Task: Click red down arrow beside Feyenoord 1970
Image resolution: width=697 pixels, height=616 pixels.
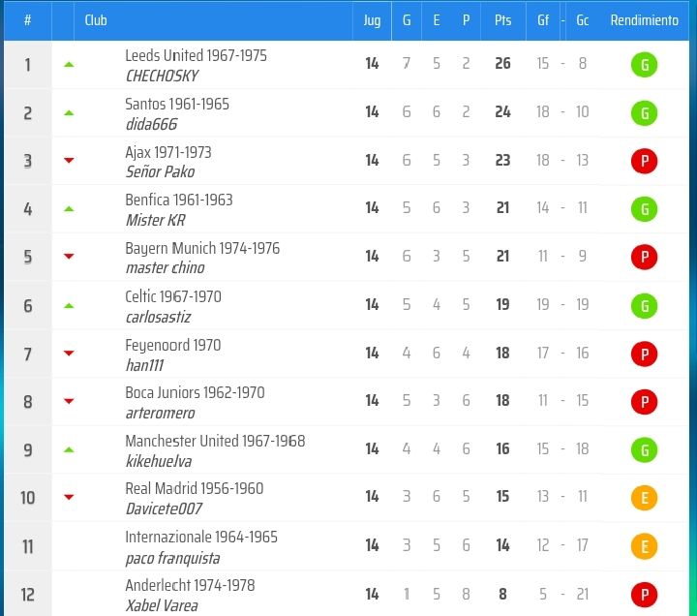Action: [x=69, y=354]
